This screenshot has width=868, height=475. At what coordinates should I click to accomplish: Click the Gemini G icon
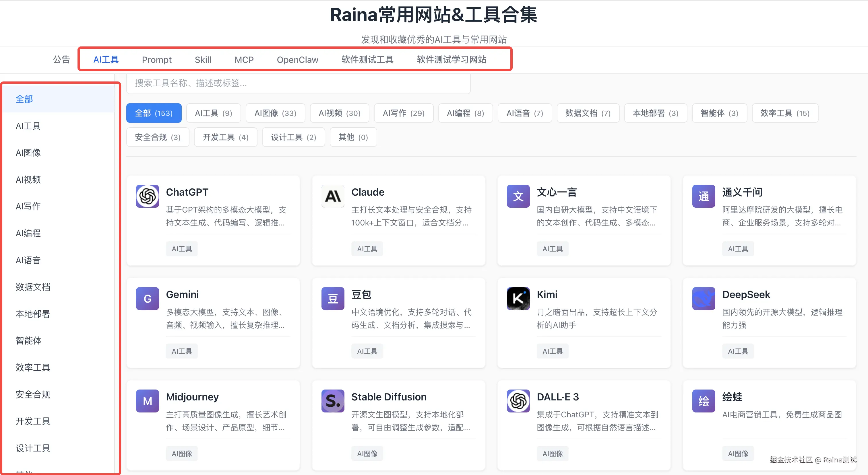click(147, 299)
